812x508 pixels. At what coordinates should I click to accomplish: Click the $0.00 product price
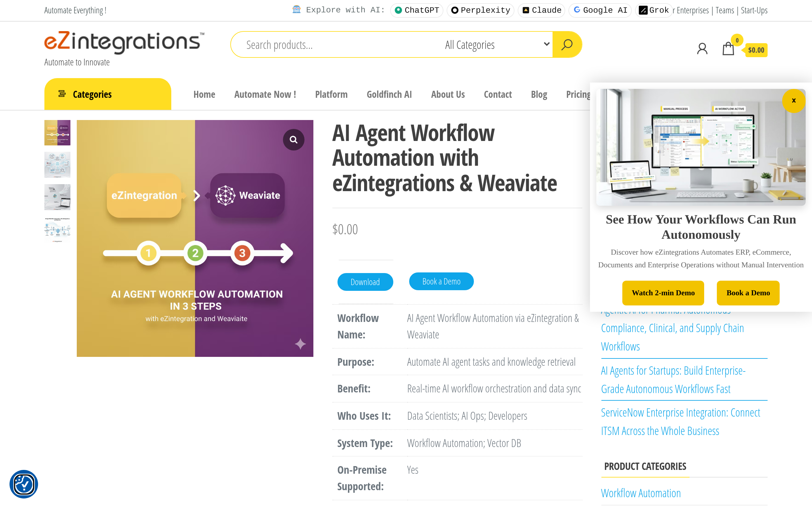click(345, 230)
